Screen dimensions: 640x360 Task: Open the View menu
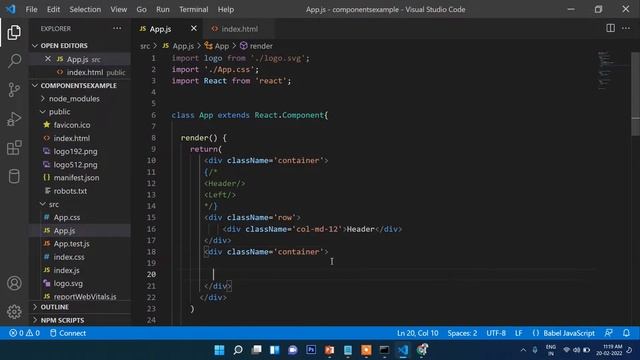pyautogui.click(x=118, y=9)
